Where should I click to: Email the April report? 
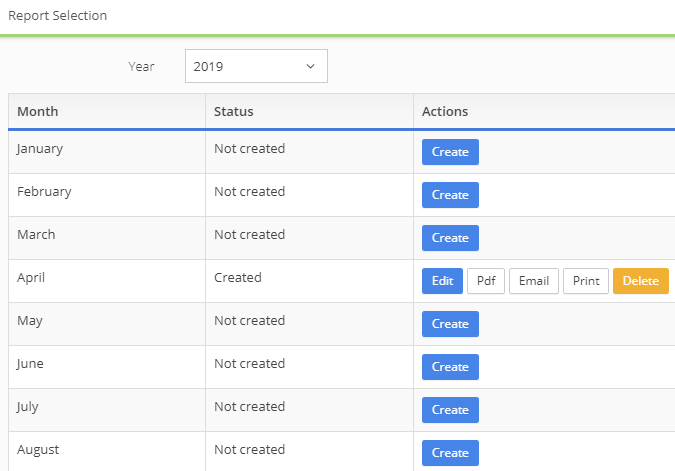pos(533,281)
